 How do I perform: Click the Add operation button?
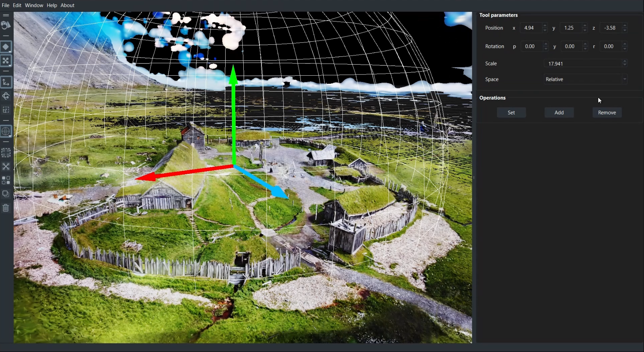click(559, 113)
